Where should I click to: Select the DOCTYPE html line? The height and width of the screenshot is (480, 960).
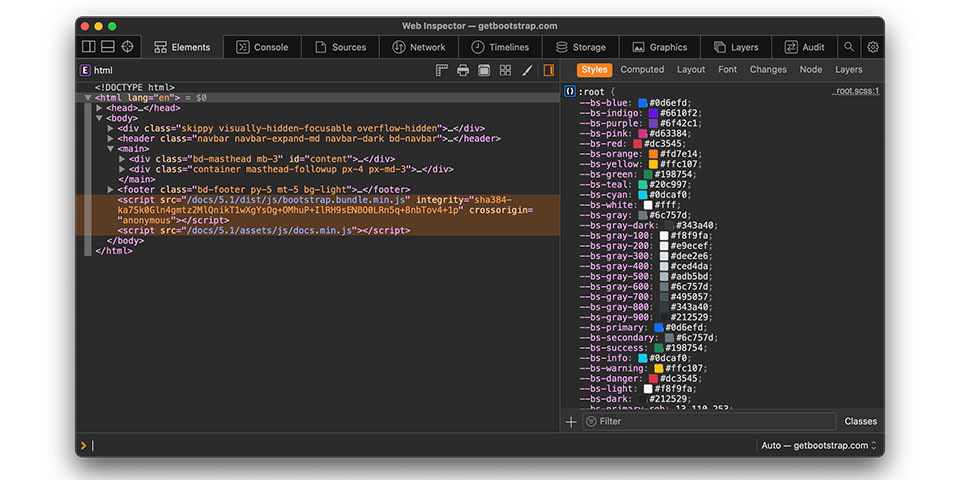pos(135,88)
